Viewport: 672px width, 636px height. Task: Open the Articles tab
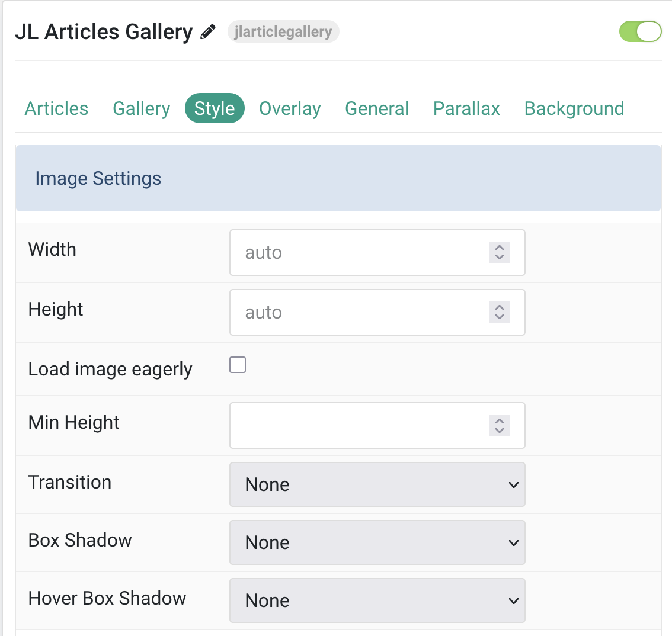pyautogui.click(x=56, y=108)
